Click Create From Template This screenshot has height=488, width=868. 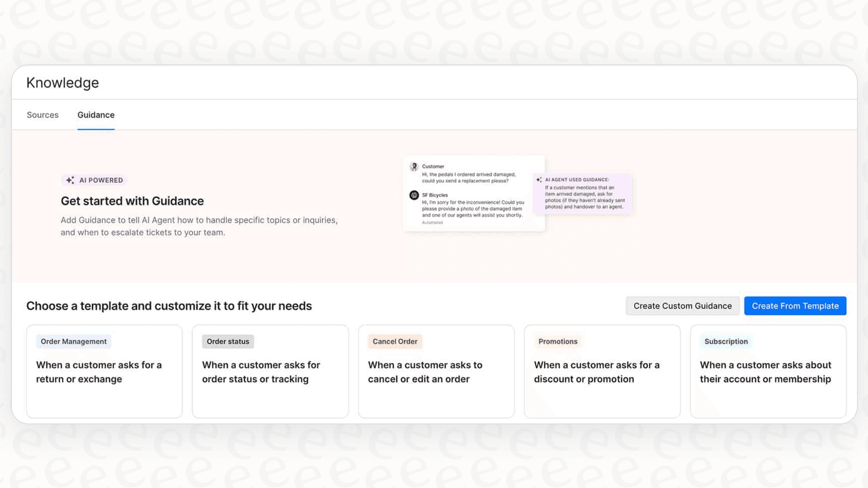(x=795, y=306)
